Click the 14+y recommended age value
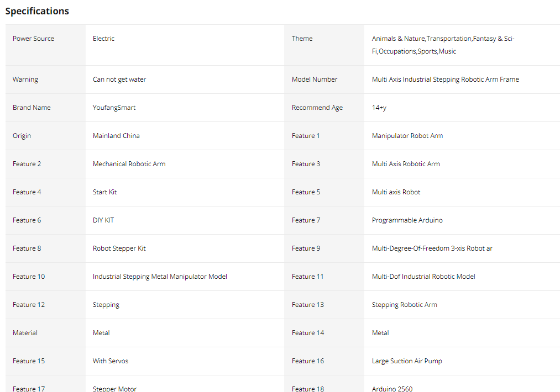Screen dimensions: 560x392 point(379,108)
